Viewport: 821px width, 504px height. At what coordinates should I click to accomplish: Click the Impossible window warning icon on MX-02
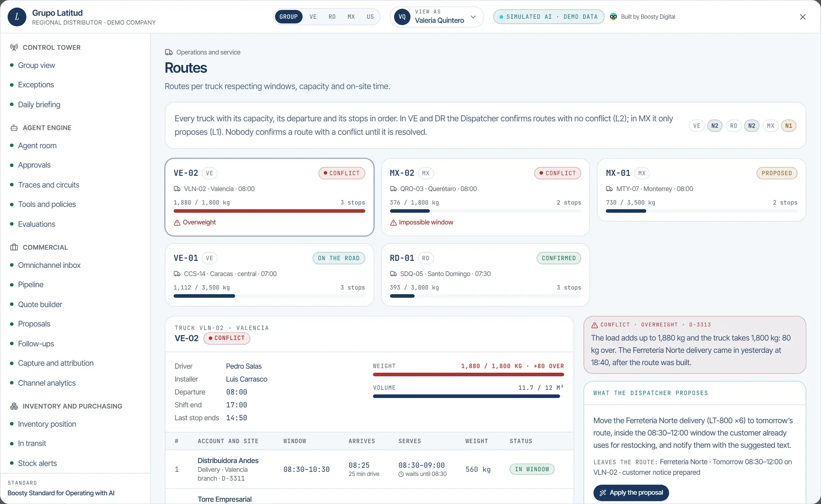[393, 223]
